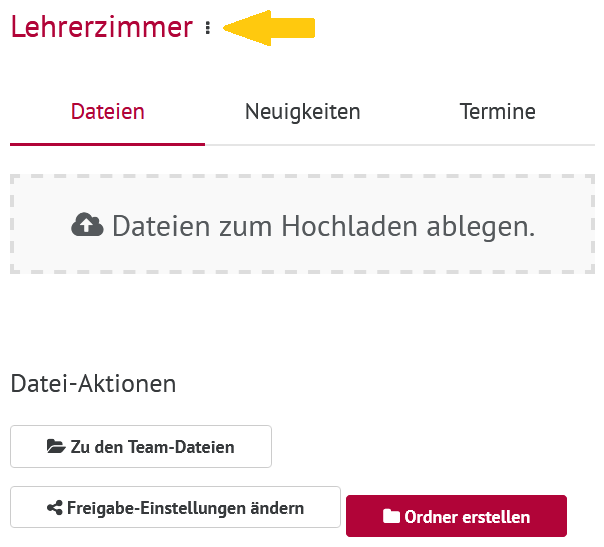This screenshot has height=547, width=604.
Task: Switch to the Dateien tab
Action: coord(107,112)
